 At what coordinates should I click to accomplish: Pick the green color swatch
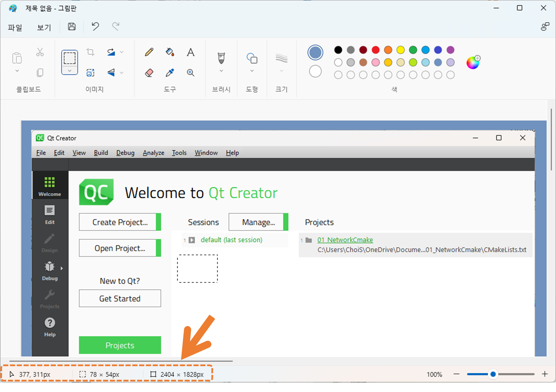point(413,50)
